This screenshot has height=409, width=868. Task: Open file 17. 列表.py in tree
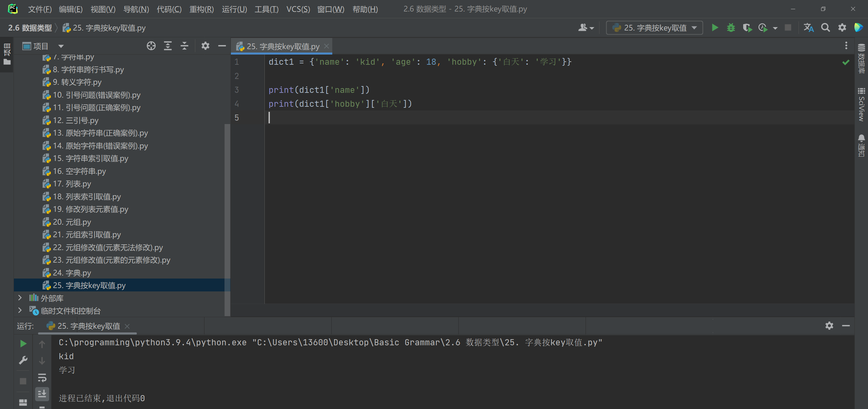[72, 184]
